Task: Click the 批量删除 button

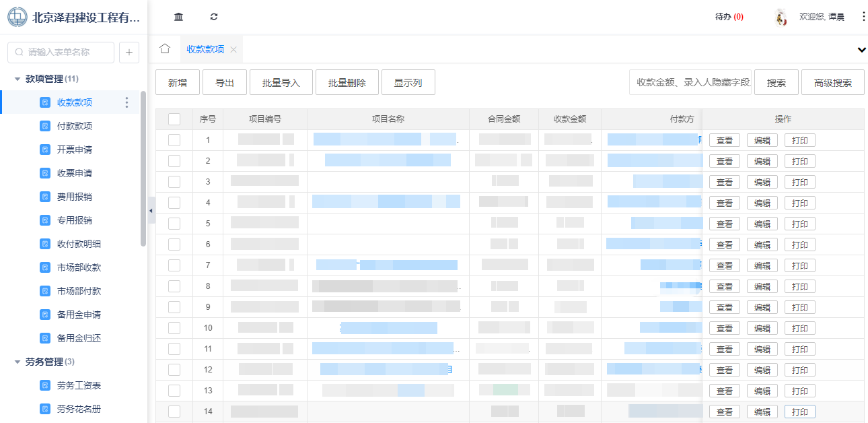Action: [347, 82]
